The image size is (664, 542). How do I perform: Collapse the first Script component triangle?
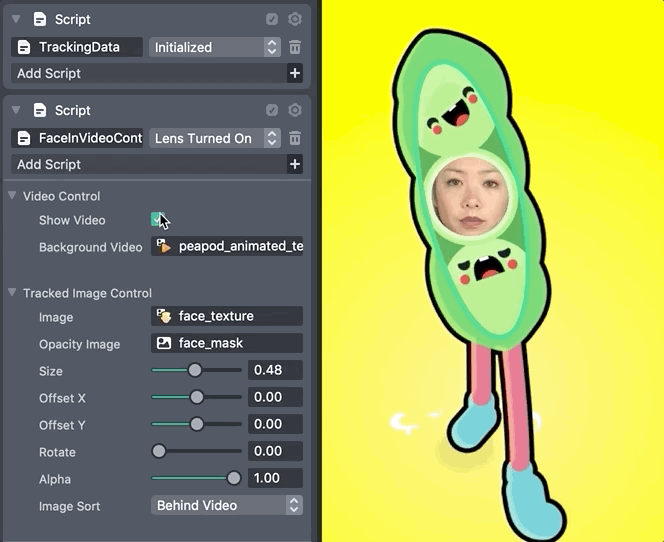coord(16,19)
